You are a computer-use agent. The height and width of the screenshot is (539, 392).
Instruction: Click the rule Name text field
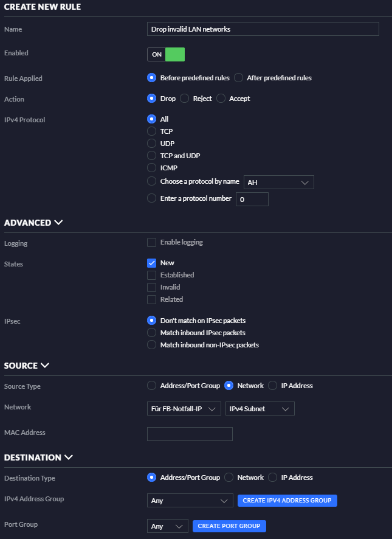click(263, 29)
